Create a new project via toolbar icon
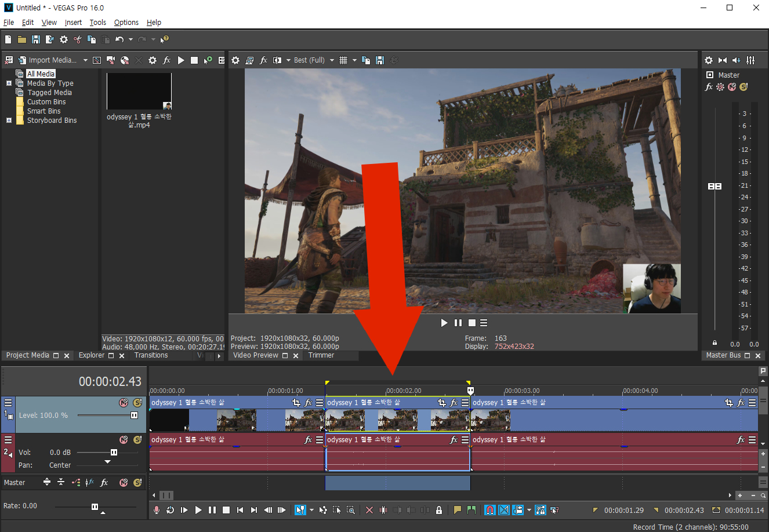The width and height of the screenshot is (769, 532). (x=8, y=39)
